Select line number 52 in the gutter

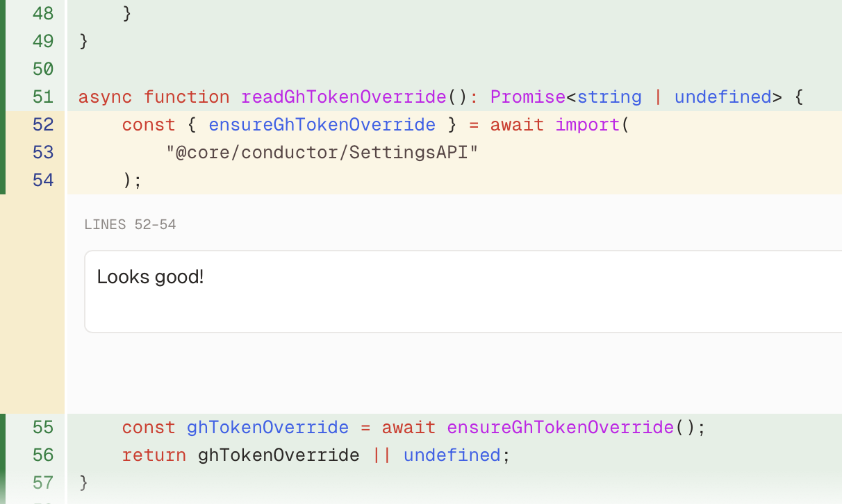tap(43, 124)
